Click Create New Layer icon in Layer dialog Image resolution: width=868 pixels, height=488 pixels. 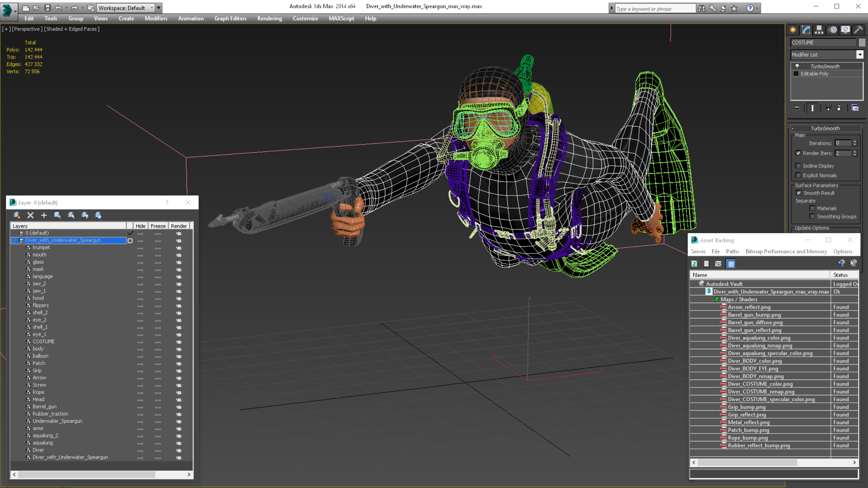(x=17, y=215)
